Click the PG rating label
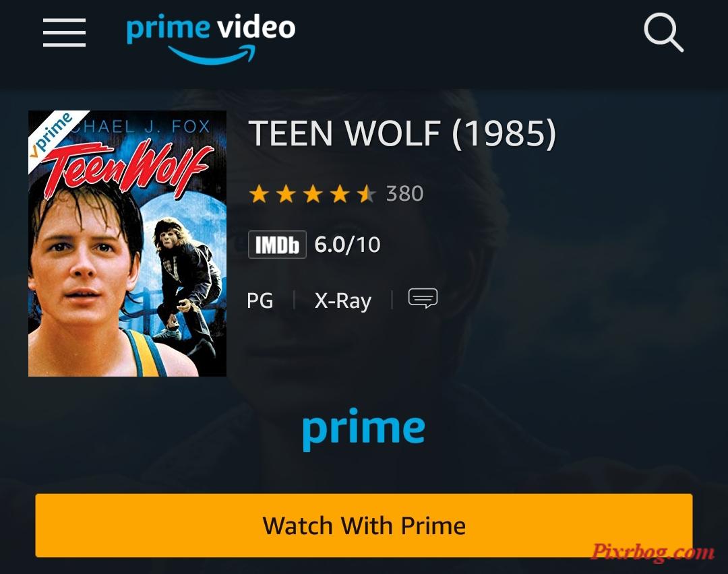Screen dimensions: 728x574 [260, 300]
